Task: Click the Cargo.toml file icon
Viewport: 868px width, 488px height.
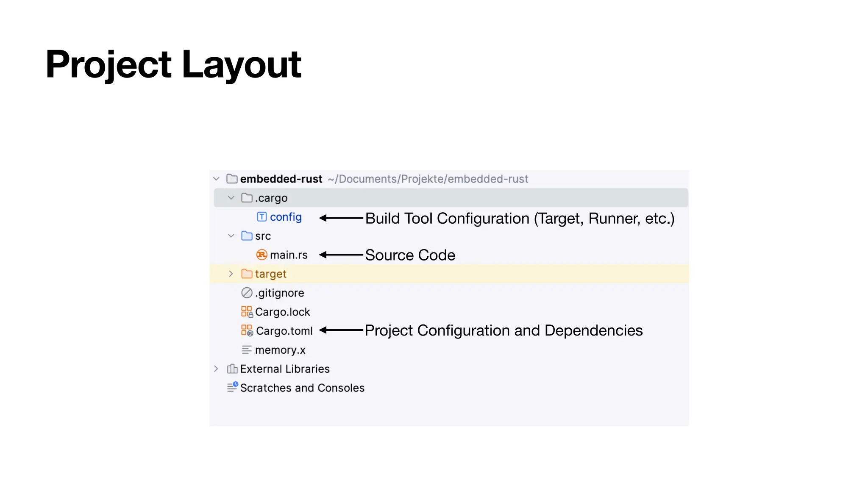Action: click(247, 330)
